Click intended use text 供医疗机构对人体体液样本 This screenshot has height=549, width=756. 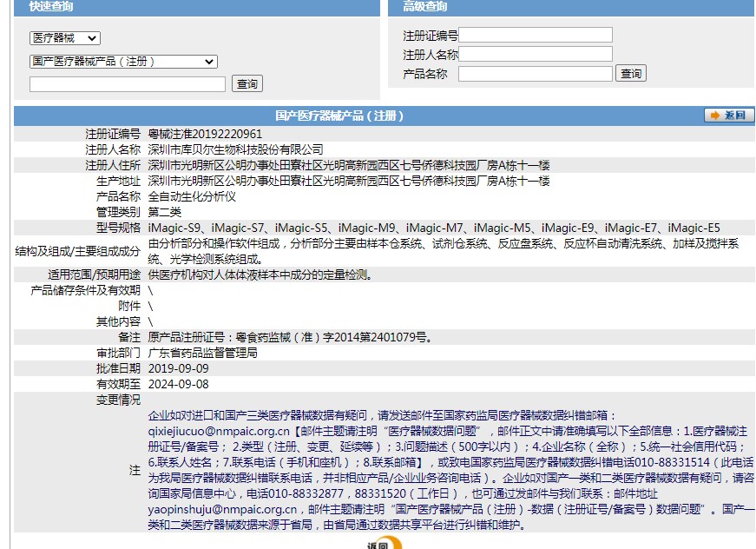coord(260,275)
